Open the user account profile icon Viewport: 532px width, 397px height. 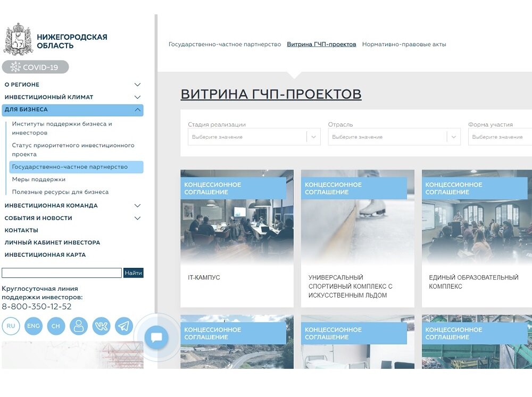pos(78,326)
